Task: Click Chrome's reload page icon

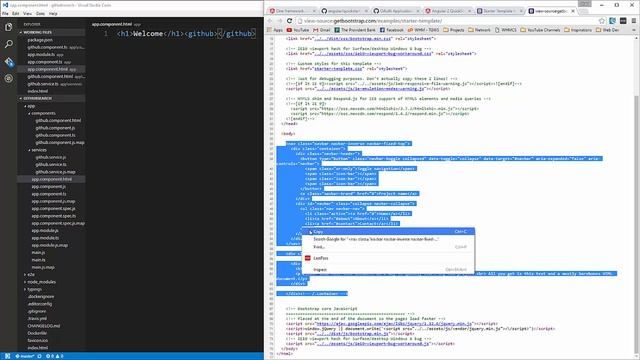Action: click(289, 21)
